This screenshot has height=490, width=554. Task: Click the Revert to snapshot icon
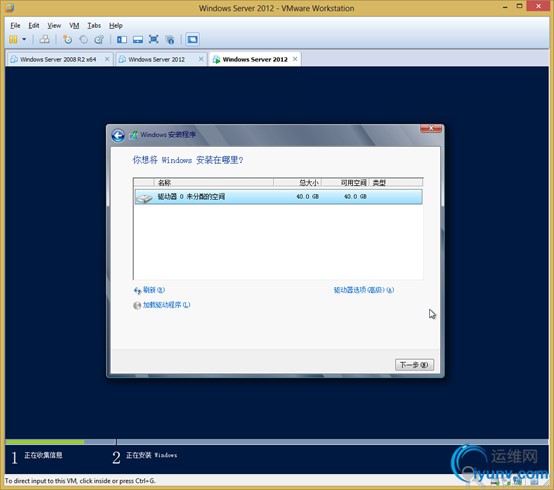(83, 39)
